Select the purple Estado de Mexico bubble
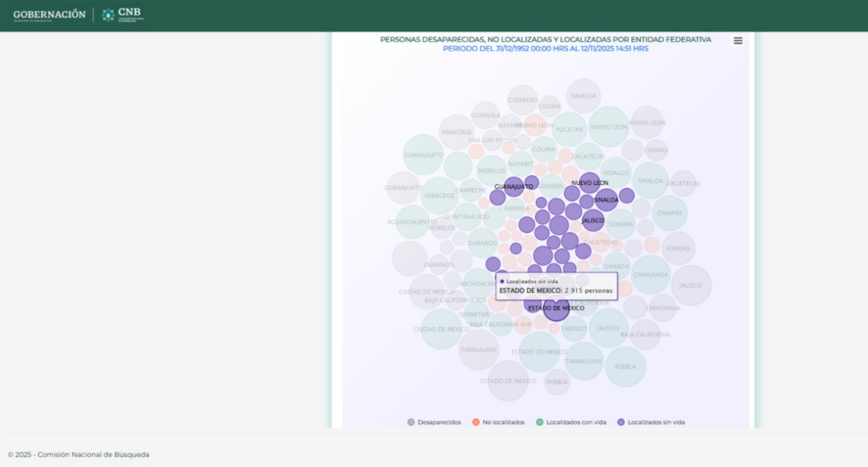 [556, 309]
